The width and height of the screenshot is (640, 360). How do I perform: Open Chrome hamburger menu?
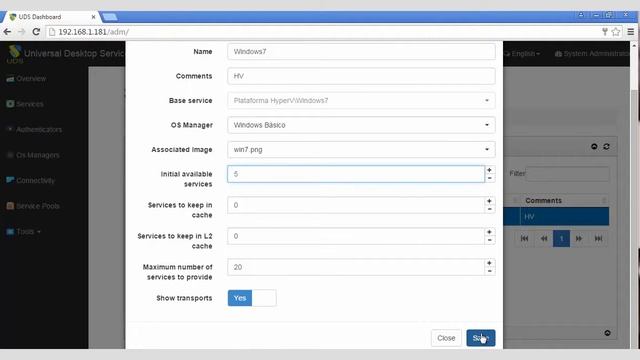point(631,32)
